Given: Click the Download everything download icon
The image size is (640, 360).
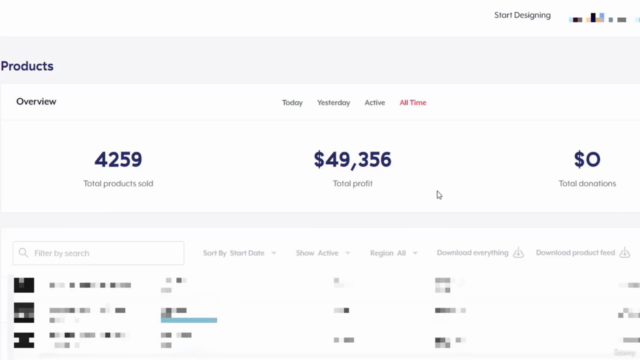Looking at the screenshot, I should point(518,253).
